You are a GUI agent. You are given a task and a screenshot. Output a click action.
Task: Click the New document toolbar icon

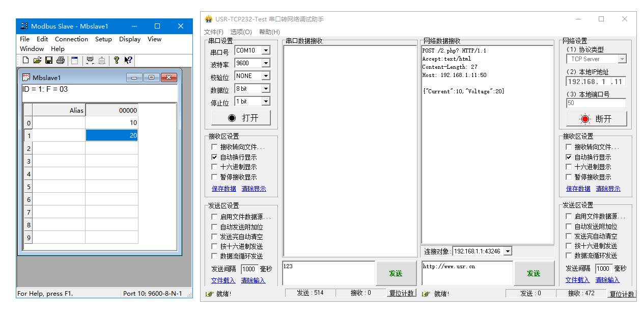[x=25, y=60]
